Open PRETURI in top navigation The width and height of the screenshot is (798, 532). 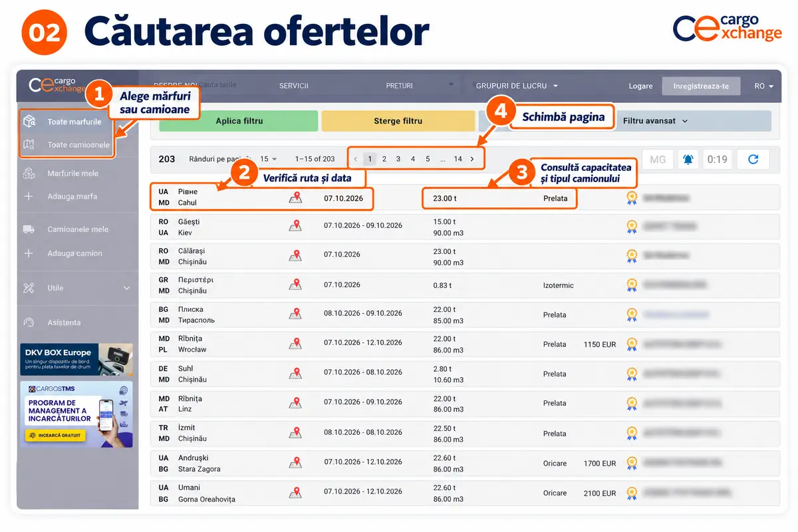[399, 86]
